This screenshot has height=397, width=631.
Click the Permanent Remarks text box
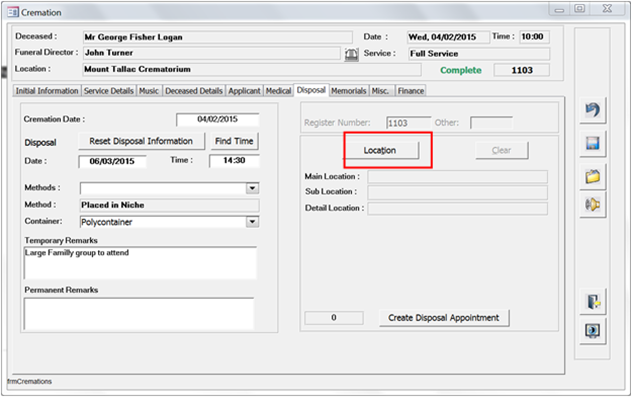(139, 313)
